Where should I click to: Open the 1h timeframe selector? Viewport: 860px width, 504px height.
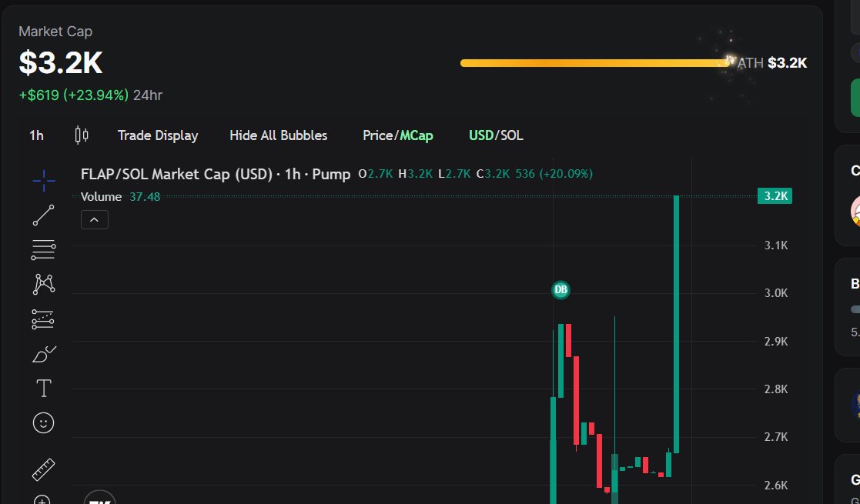click(x=35, y=135)
